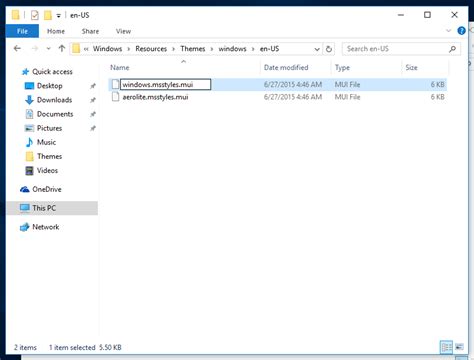Image resolution: width=474 pixels, height=360 pixels.
Task: Open the Customize Quick Access Toolbar dropdown
Action: coord(58,15)
